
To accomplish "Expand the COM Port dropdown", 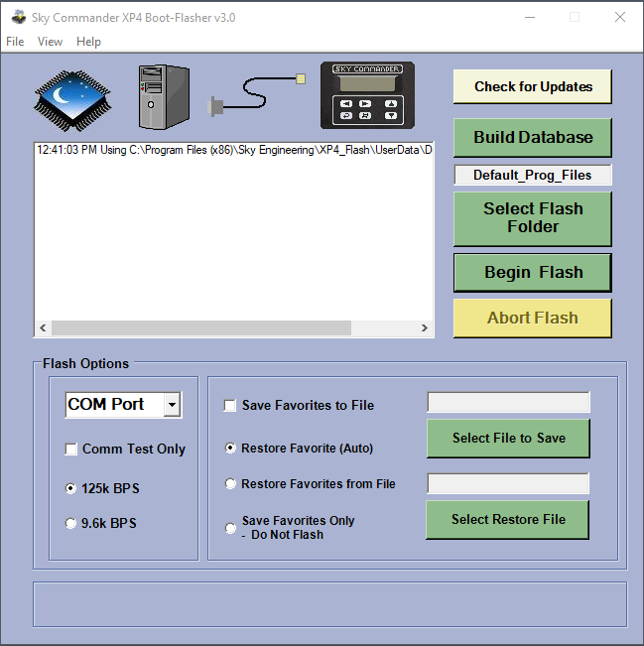I will 172,405.
